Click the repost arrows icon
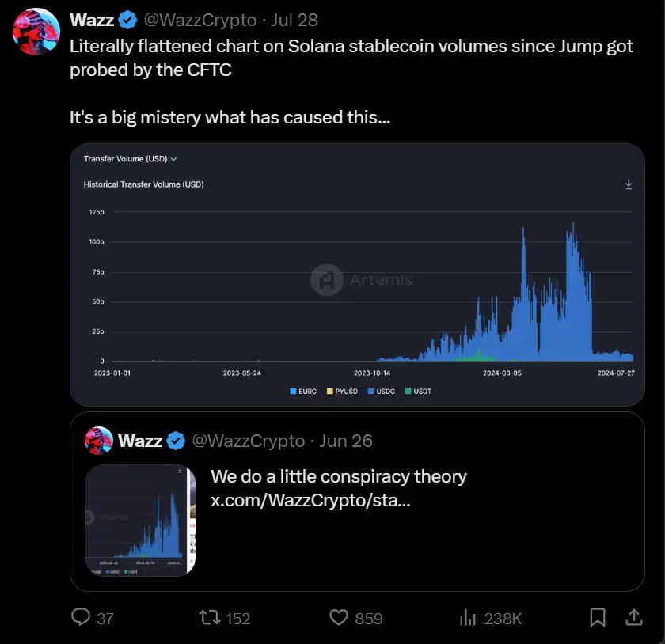The height and width of the screenshot is (644, 665). click(x=211, y=617)
